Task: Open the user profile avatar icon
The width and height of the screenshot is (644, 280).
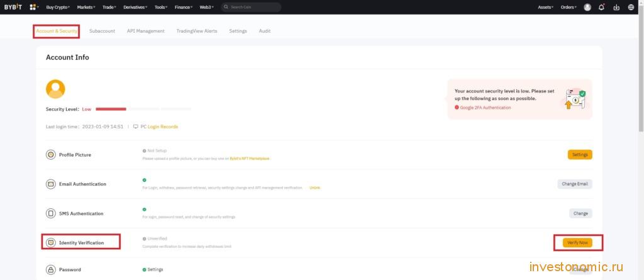Action: (587, 7)
